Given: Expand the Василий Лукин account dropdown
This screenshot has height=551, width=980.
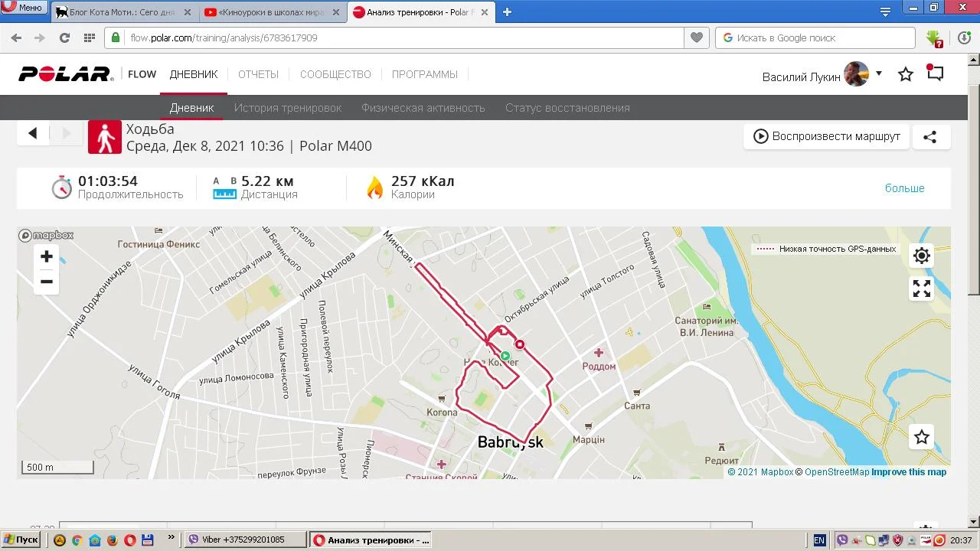Looking at the screenshot, I should [x=879, y=73].
